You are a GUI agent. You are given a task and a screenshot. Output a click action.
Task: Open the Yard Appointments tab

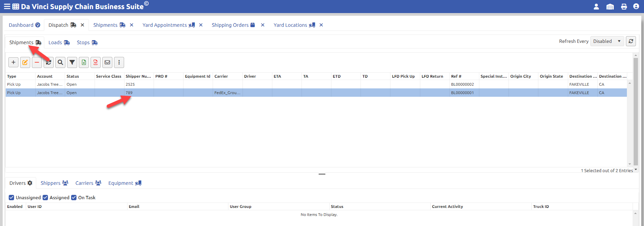[x=169, y=25]
